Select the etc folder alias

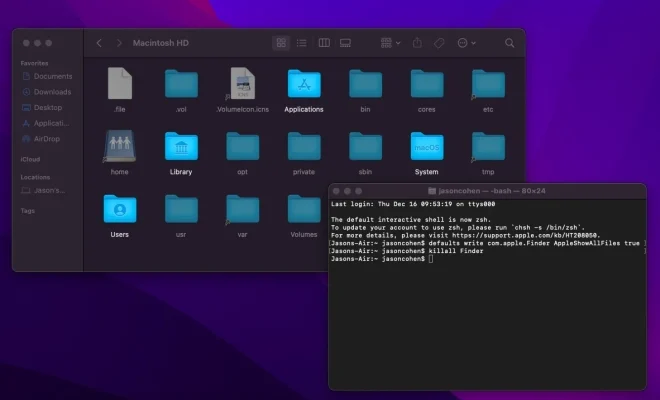488,84
